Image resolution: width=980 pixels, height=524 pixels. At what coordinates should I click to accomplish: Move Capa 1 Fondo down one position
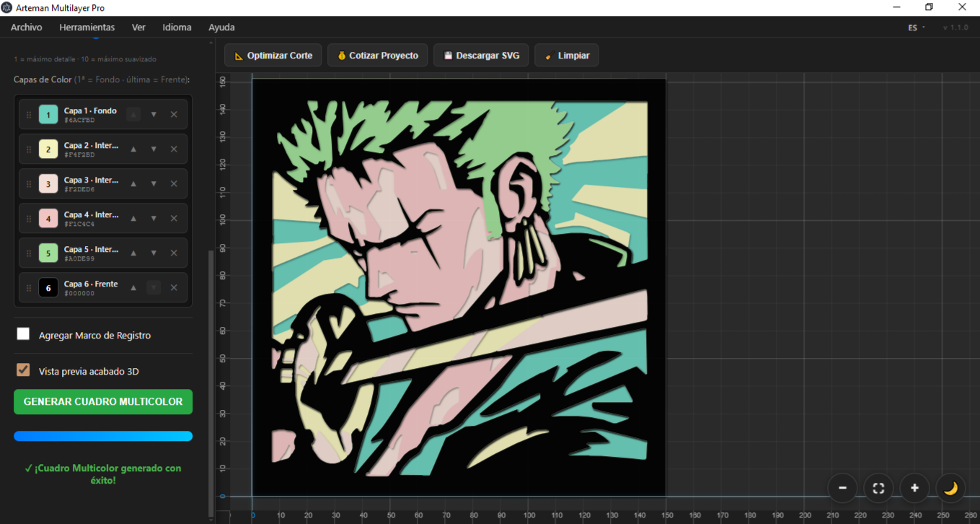click(154, 114)
